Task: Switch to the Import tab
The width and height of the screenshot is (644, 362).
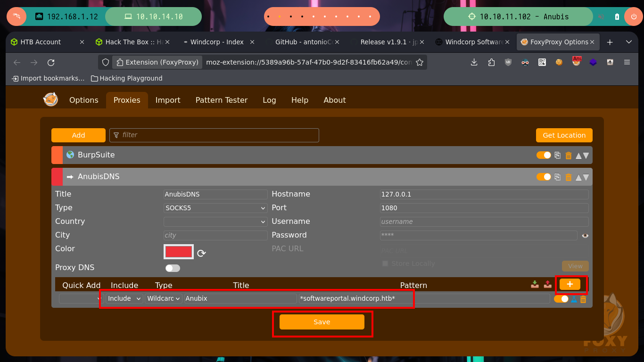Action: click(168, 100)
